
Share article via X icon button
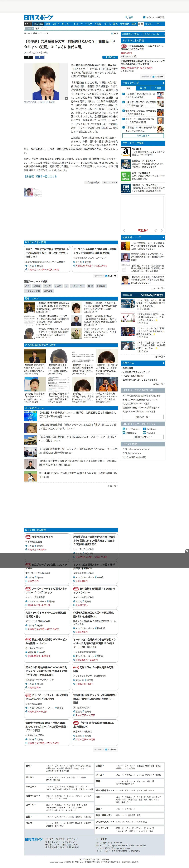tap(29, 57)
